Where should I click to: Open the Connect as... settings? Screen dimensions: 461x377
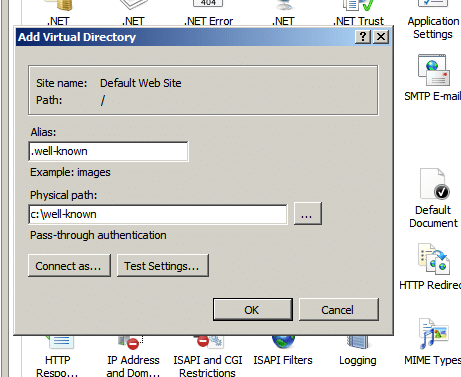(69, 266)
